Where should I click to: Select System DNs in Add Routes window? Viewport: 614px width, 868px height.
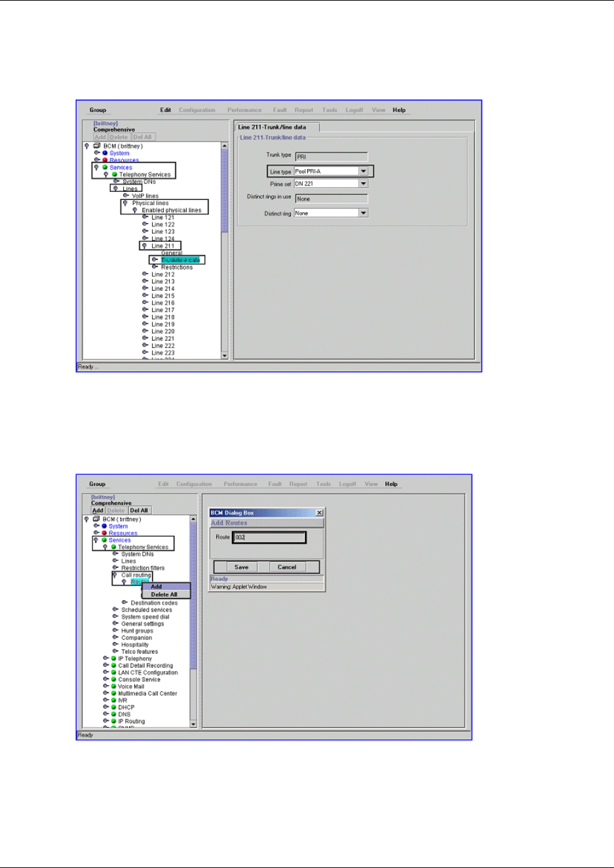[x=138, y=554]
